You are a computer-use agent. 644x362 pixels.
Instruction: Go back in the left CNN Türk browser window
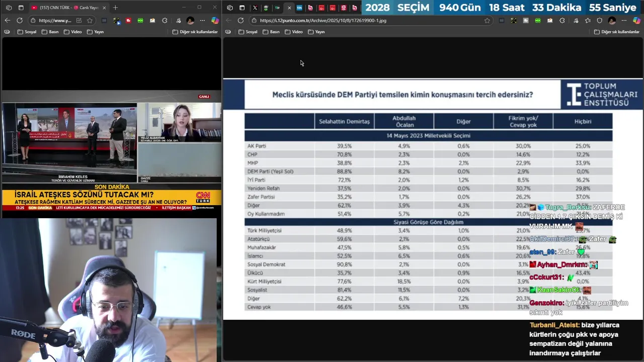pos(7,21)
